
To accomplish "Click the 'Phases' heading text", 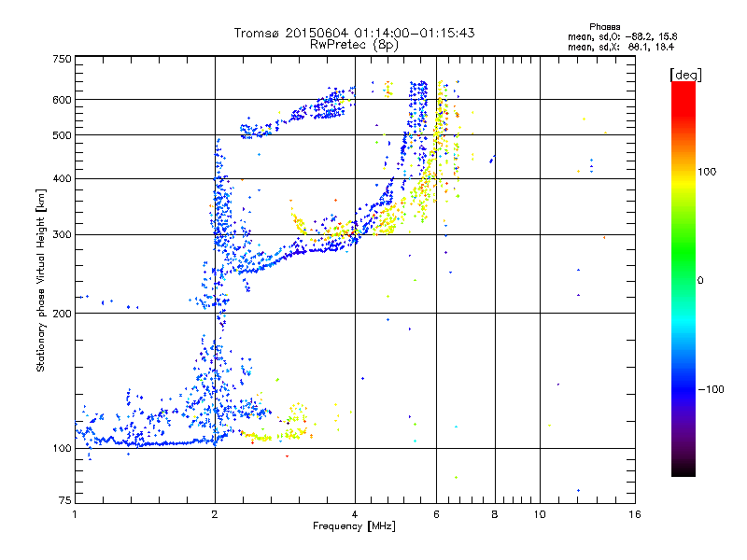I will coord(604,27).
